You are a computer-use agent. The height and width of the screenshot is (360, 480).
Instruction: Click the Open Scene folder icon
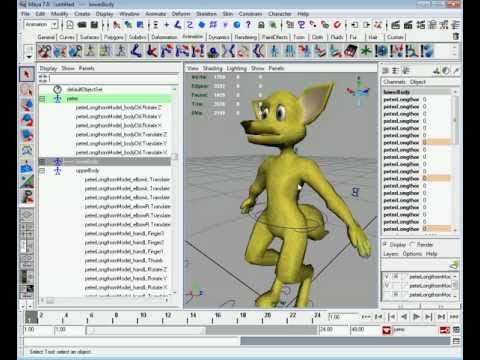click(x=82, y=25)
